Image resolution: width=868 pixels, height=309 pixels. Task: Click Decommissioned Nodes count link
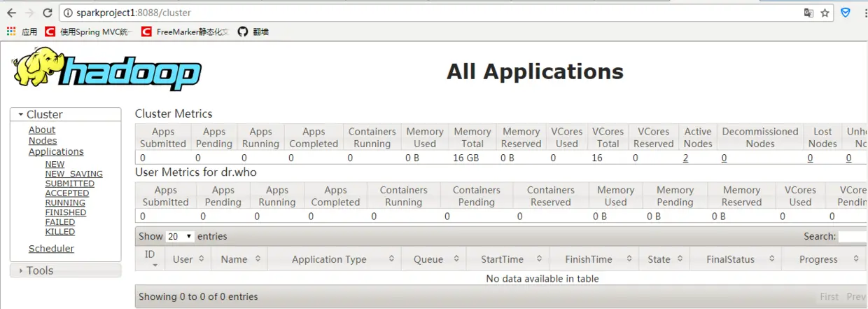724,158
